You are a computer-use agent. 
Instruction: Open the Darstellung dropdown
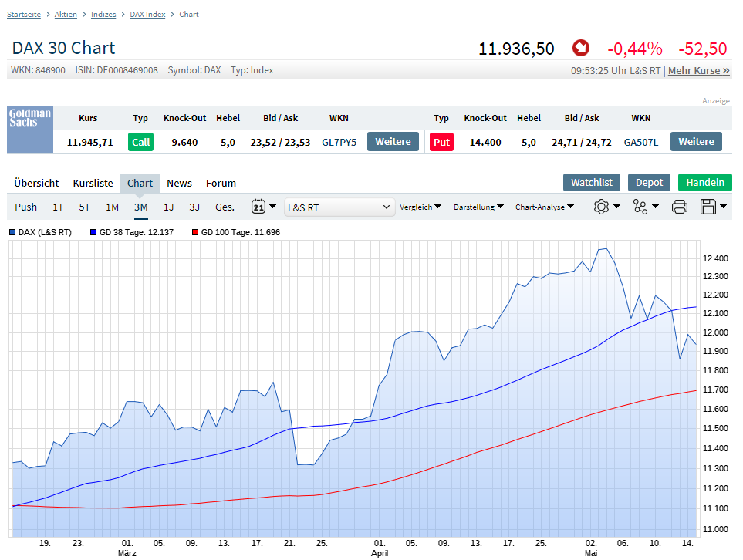click(478, 207)
